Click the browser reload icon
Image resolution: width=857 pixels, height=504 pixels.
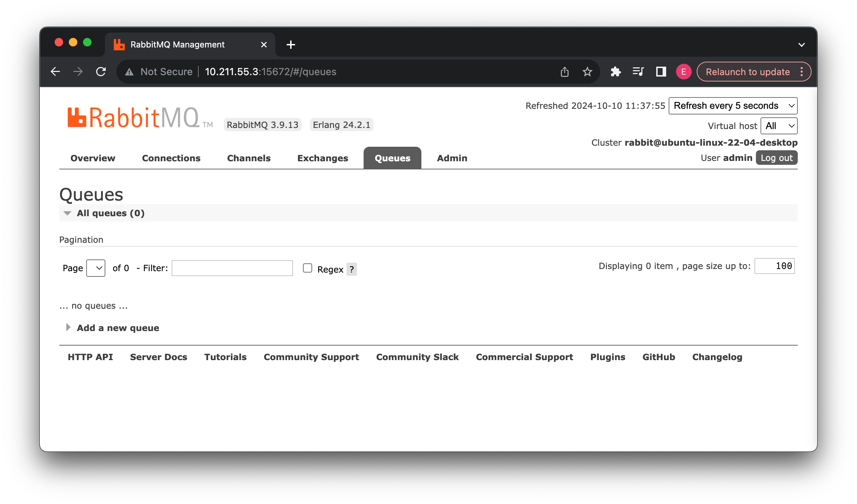101,71
